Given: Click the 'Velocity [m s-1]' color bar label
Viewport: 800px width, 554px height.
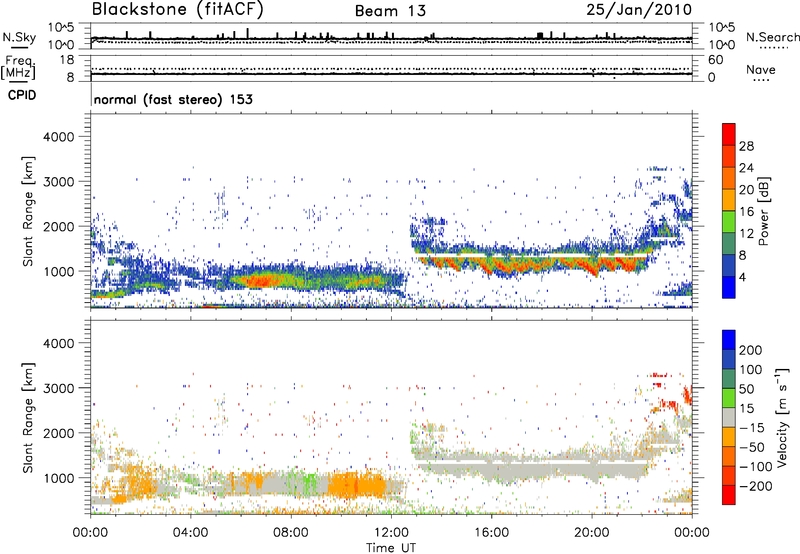Looking at the screenshot, I should point(781,417).
